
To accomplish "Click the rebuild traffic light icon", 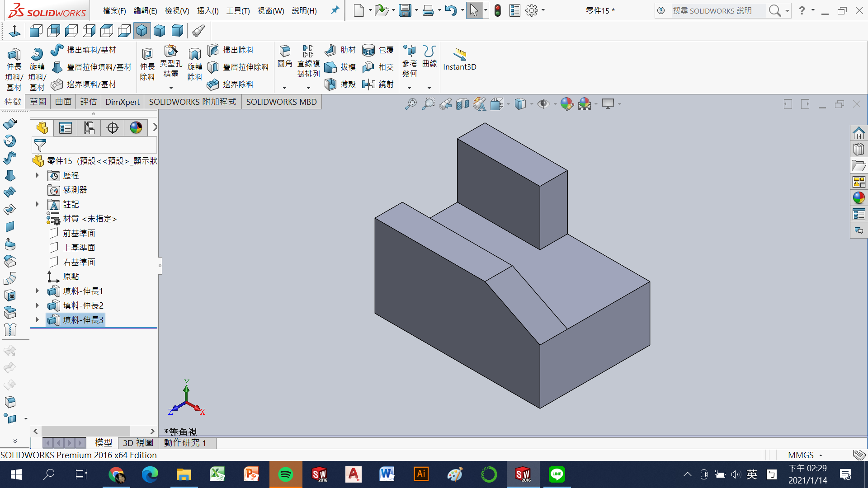I will pos(498,10).
